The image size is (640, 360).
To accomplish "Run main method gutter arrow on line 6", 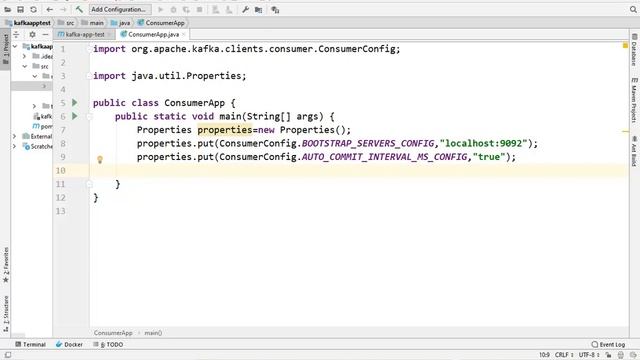I will [x=75, y=116].
